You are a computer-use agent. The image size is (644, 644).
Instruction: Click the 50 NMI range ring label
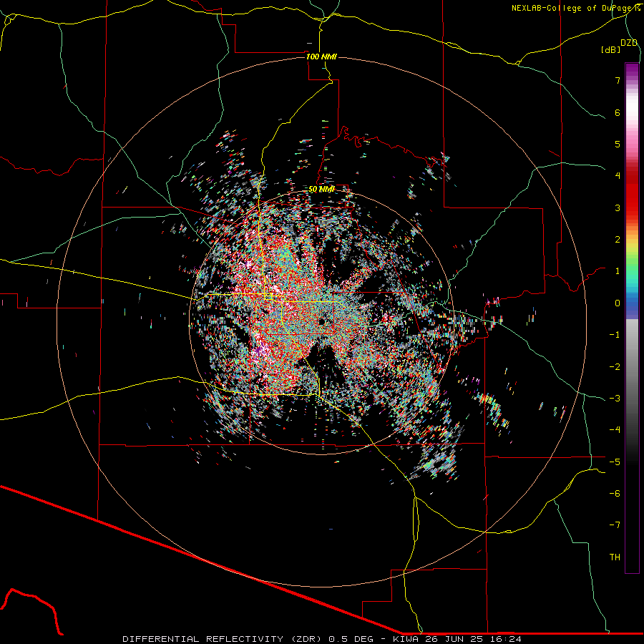pyautogui.click(x=321, y=190)
